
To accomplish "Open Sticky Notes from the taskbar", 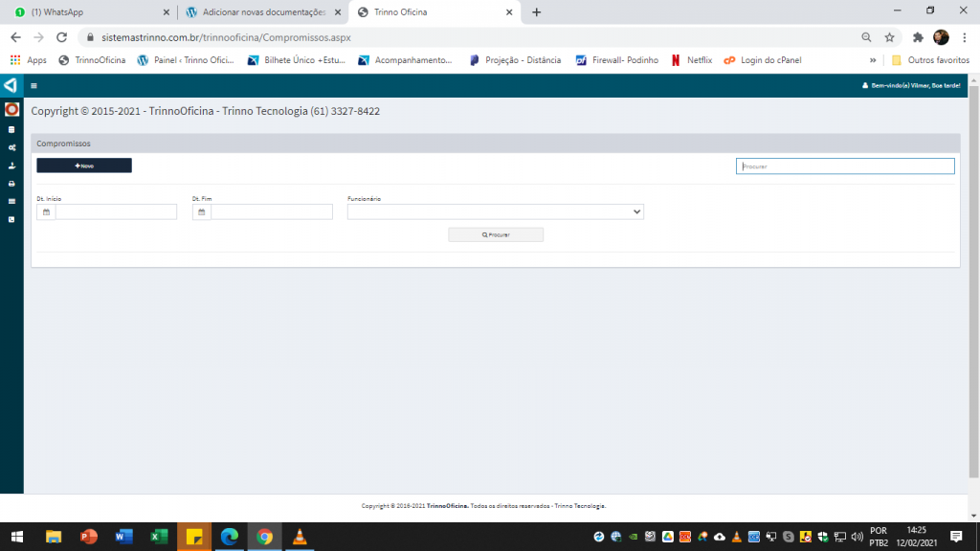I will [194, 537].
